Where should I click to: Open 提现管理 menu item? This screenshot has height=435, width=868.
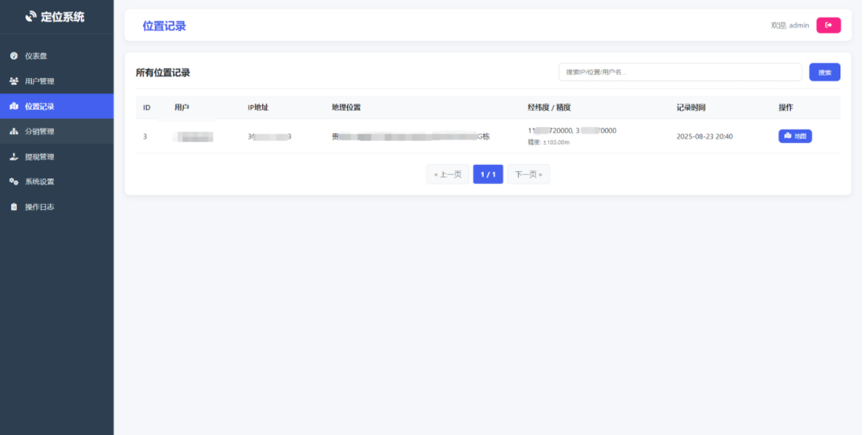[57, 157]
